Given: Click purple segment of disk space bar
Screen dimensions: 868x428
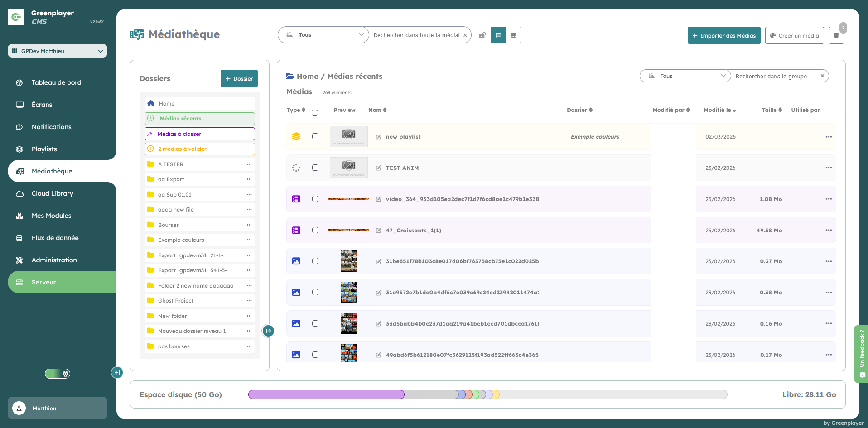Looking at the screenshot, I should [326, 394].
